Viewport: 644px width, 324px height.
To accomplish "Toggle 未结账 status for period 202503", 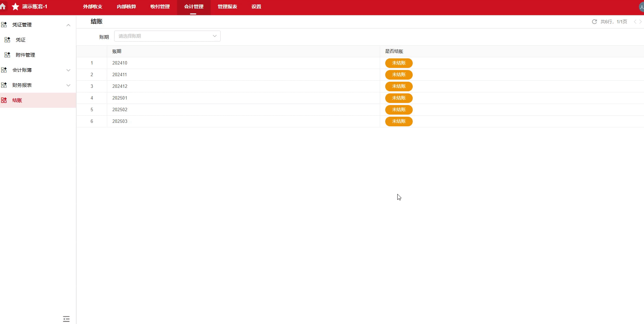I will (x=399, y=121).
